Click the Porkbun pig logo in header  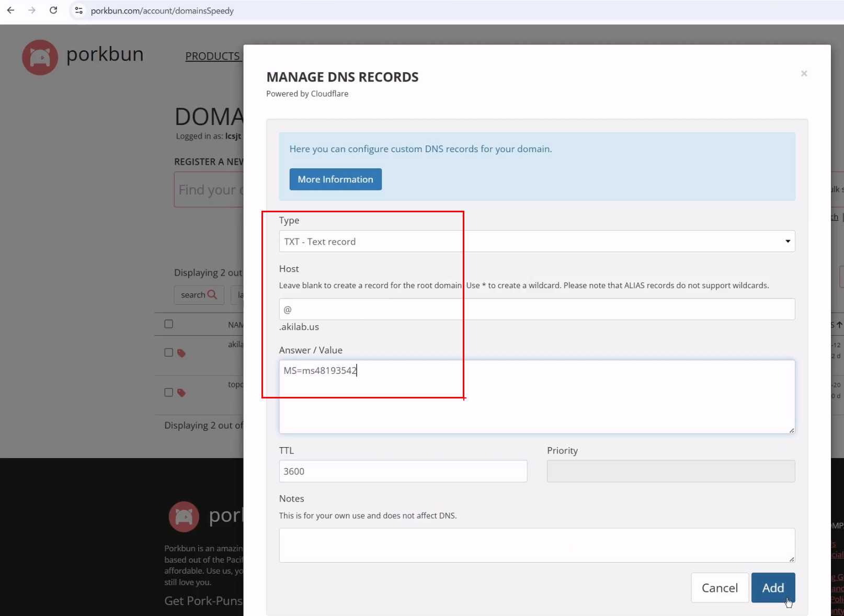coord(40,57)
